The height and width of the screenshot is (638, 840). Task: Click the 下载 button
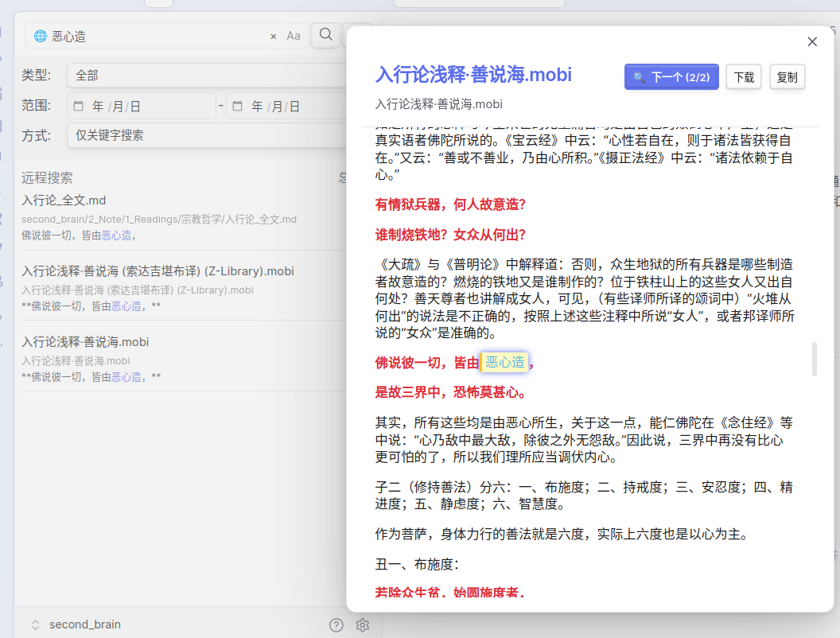pos(744,77)
